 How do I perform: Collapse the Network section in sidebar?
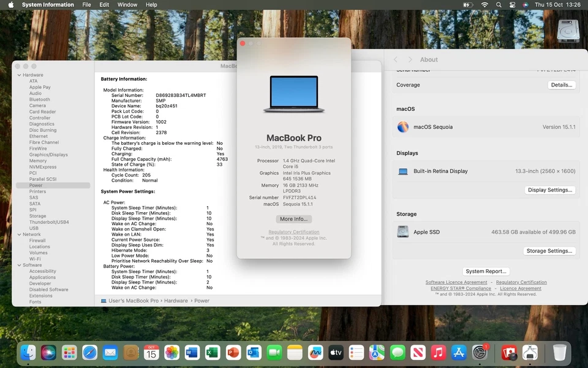19,234
